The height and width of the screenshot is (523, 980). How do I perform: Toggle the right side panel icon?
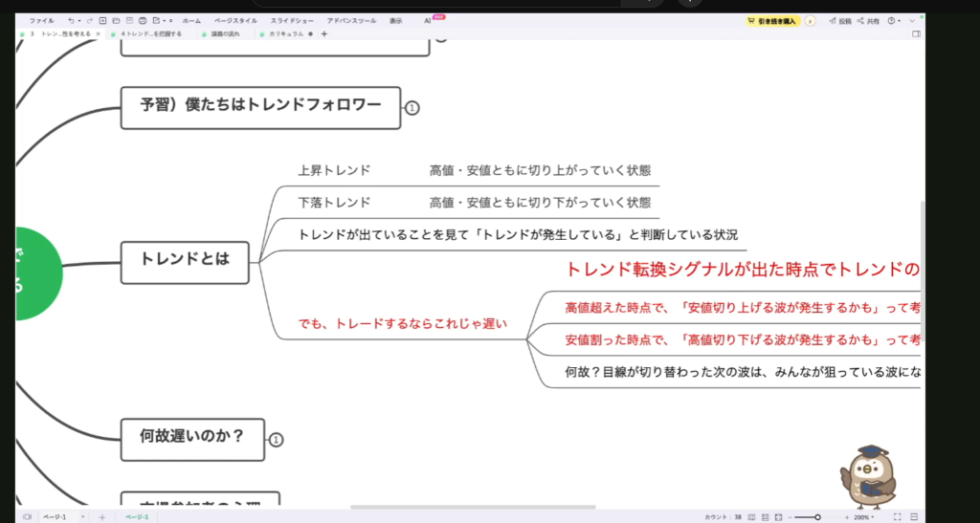click(916, 33)
